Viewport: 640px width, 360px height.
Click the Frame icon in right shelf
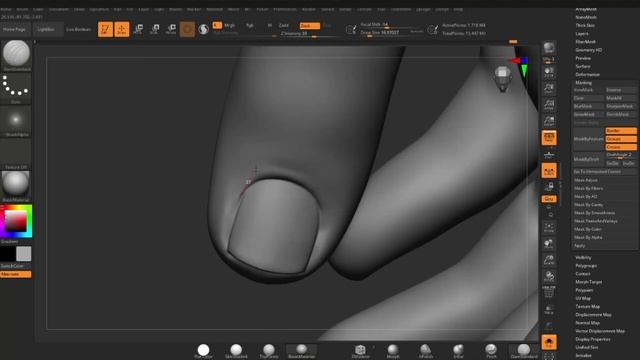(549, 228)
